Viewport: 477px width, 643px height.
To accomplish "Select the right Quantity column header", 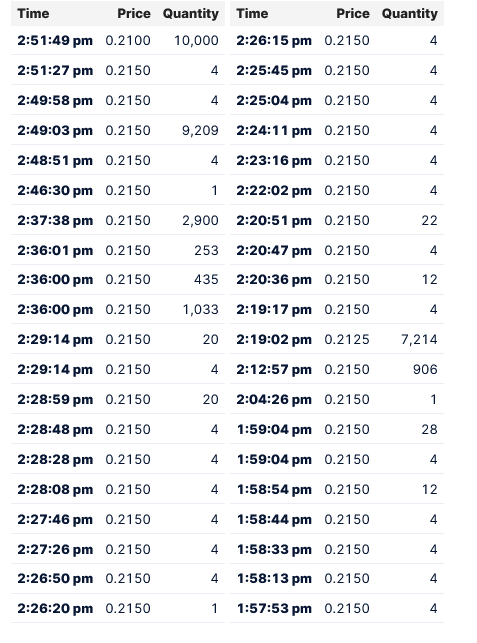I will [x=410, y=14].
